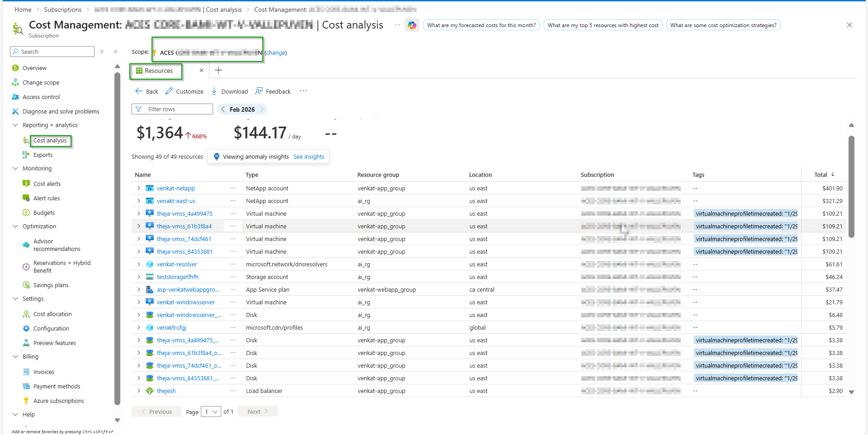This screenshot has width=868, height=435.
Task: Go Back using the arrow button
Action: (x=147, y=91)
